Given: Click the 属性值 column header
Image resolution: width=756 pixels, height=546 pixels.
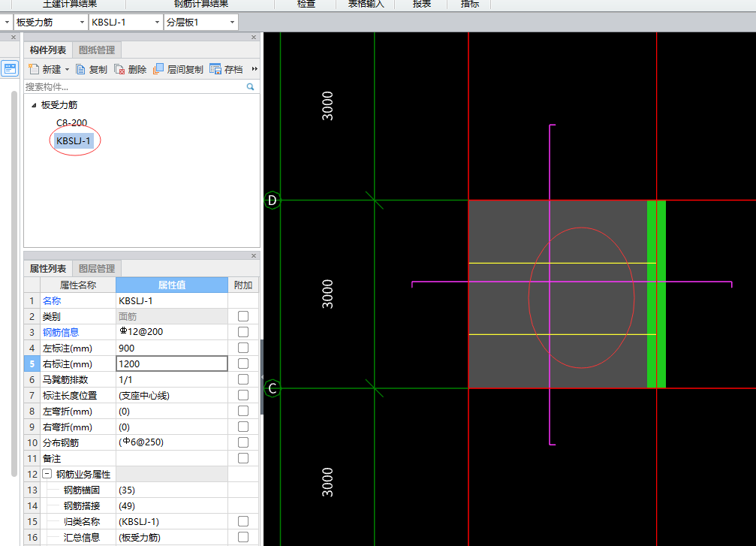Looking at the screenshot, I should point(172,285).
